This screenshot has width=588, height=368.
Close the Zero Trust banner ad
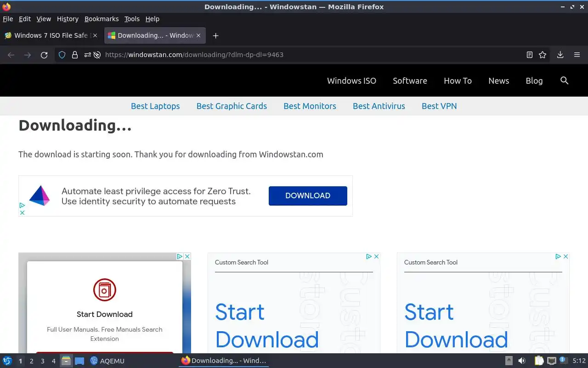[x=22, y=213]
